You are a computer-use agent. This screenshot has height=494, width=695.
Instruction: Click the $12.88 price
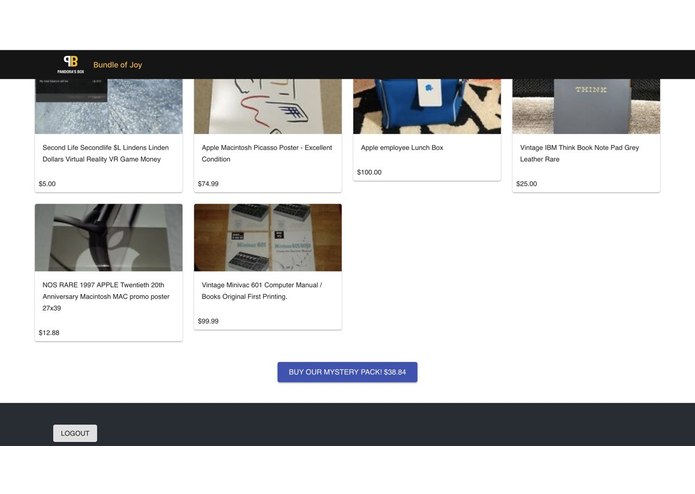(x=49, y=333)
